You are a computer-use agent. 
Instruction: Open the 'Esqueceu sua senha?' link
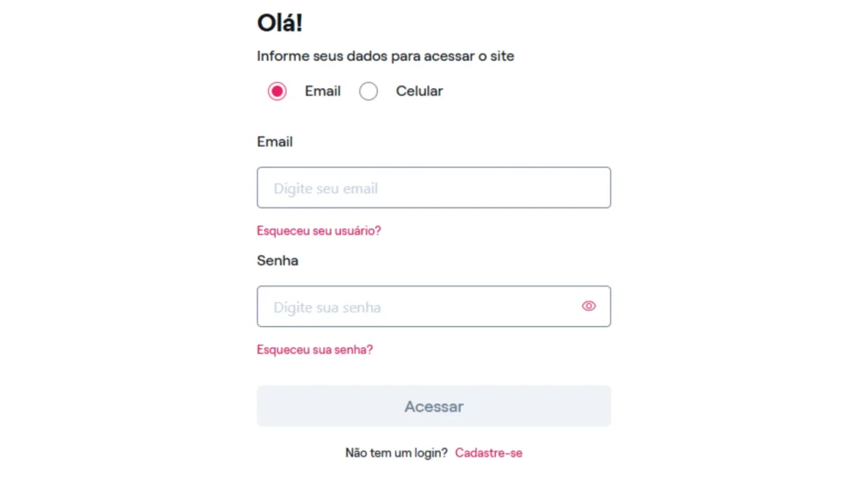[314, 349]
